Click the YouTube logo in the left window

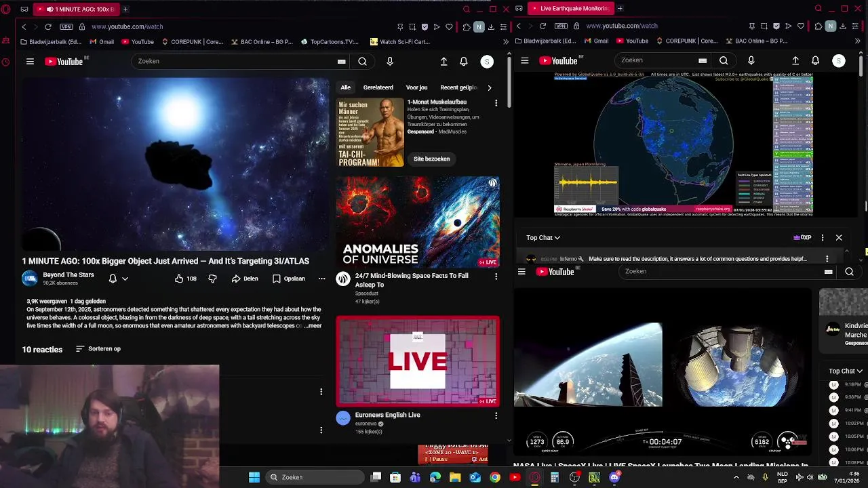pyautogui.click(x=64, y=62)
